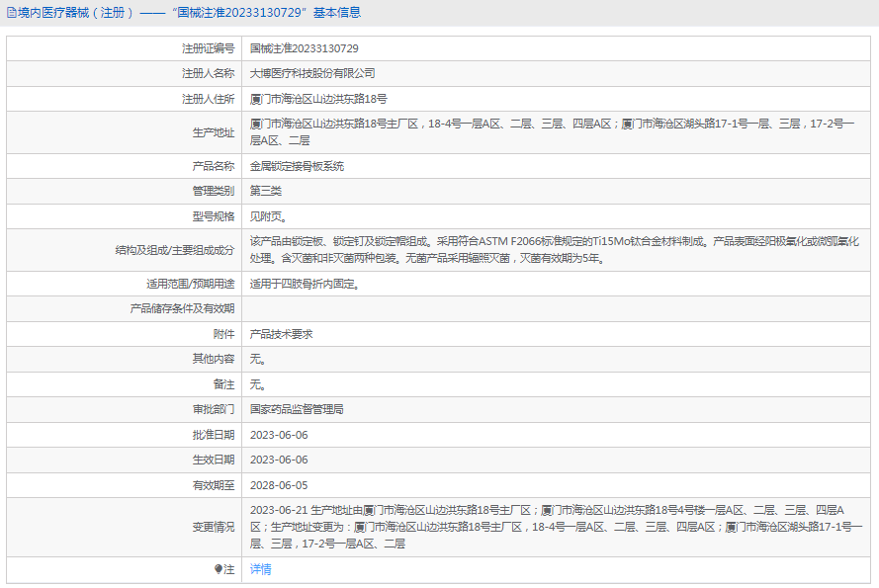This screenshot has height=588, width=879.
Task: Select the 注册人名称 label
Action: pyautogui.click(x=208, y=73)
